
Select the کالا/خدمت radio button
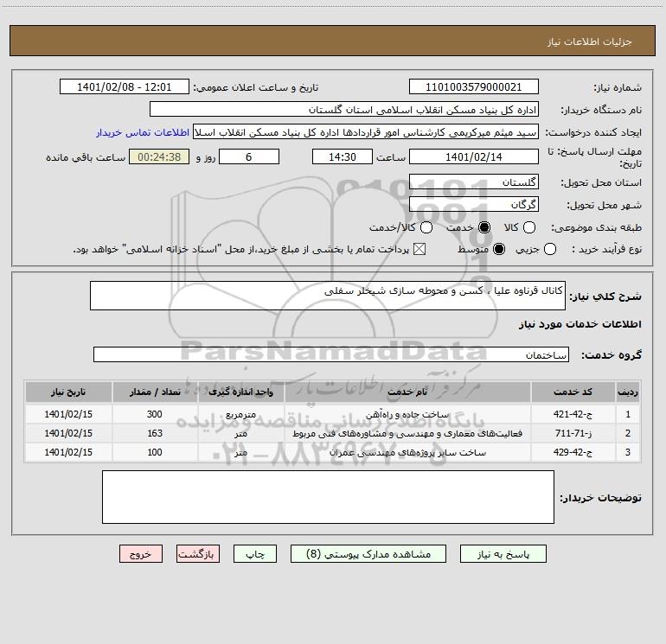click(426, 227)
